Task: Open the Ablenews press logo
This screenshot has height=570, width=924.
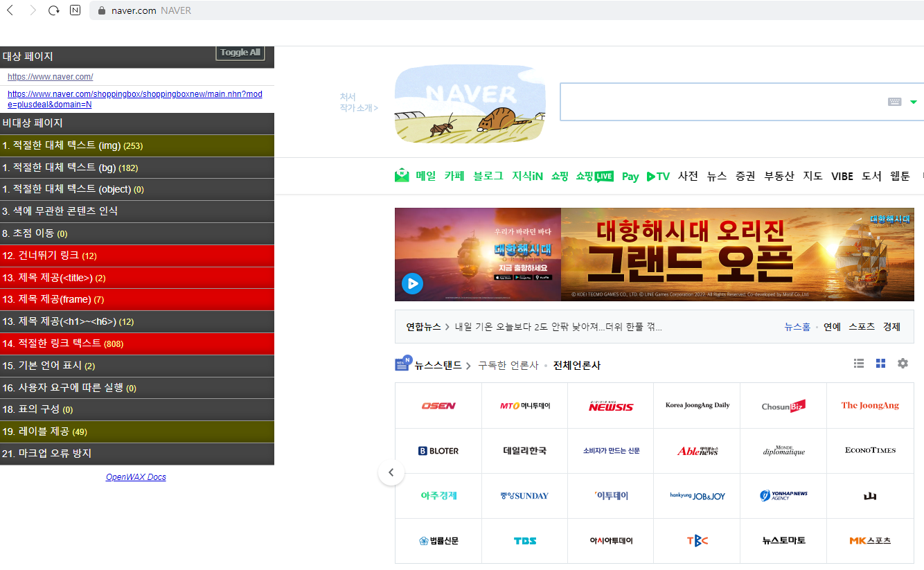Action: (x=698, y=451)
